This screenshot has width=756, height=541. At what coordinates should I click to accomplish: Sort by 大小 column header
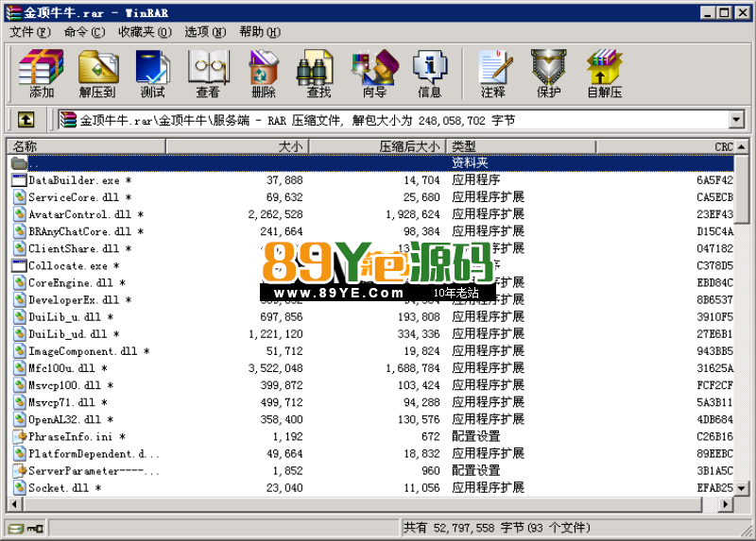coord(237,146)
